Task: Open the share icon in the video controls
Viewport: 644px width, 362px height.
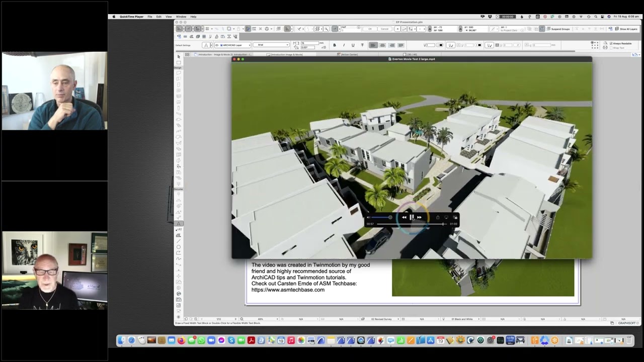Action: tap(438, 217)
